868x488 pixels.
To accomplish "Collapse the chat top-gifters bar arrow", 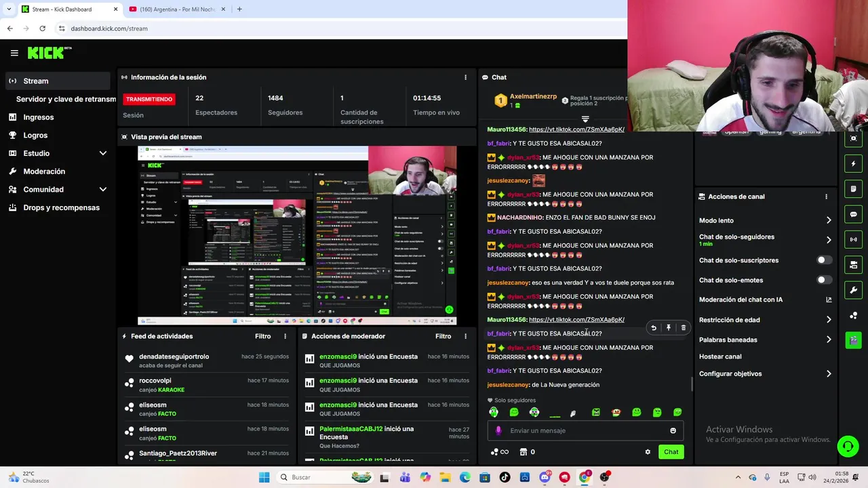I will pyautogui.click(x=585, y=119).
